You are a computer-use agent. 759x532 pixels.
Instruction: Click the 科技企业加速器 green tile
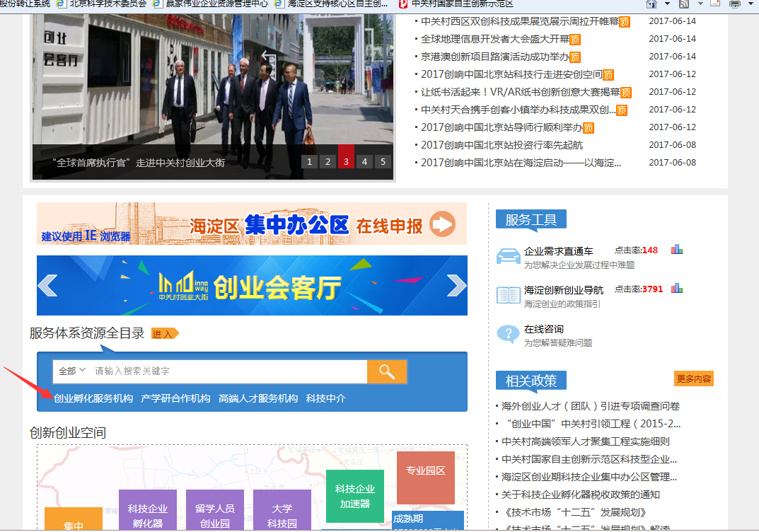coord(355,496)
